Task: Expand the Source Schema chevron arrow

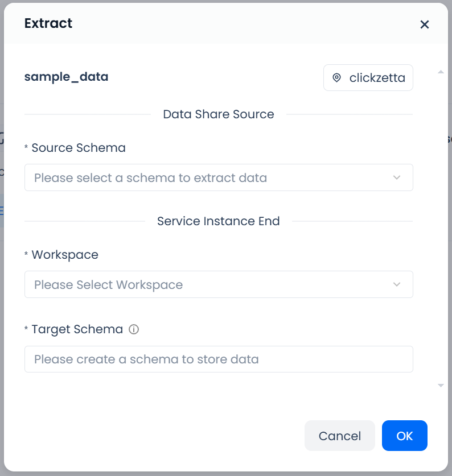Action: (x=397, y=177)
